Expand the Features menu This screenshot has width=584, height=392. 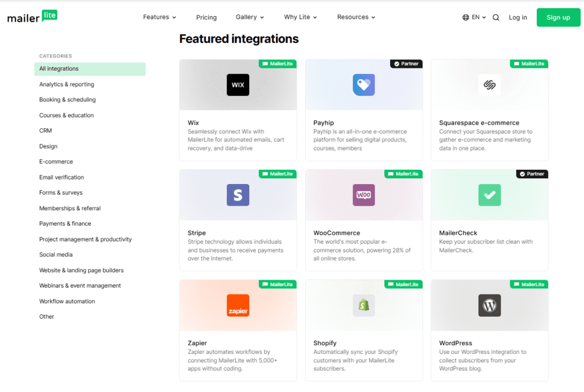pyautogui.click(x=160, y=17)
